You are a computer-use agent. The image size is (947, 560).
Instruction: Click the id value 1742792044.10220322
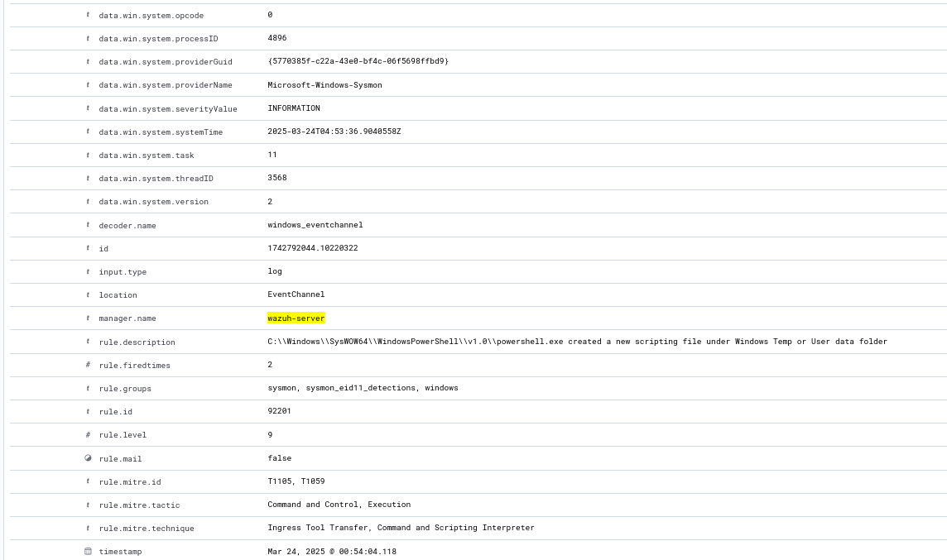coord(313,248)
